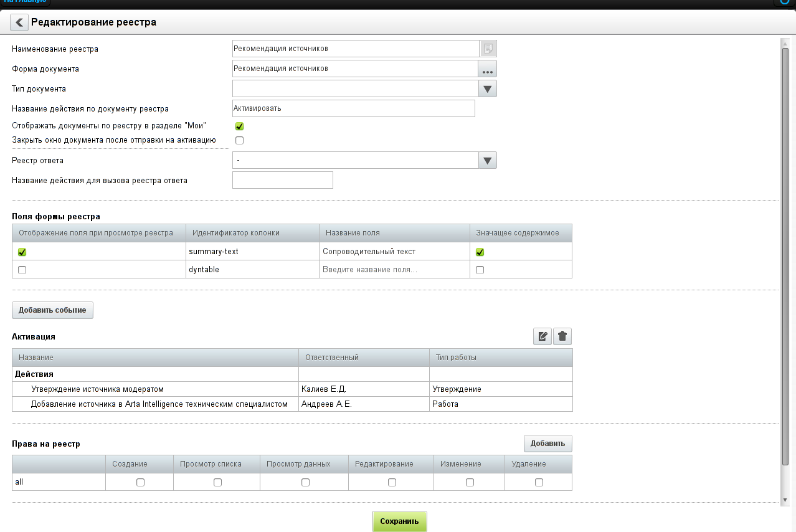Expand the 'Реестр ответа' dropdown
The image size is (796, 532).
point(487,161)
